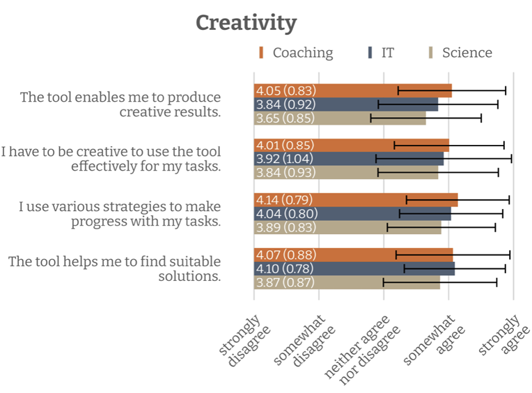This screenshot has height=393, width=532.
Task: Select the Coaching bar labeled 4.05 (0.83)
Action: click(x=352, y=91)
